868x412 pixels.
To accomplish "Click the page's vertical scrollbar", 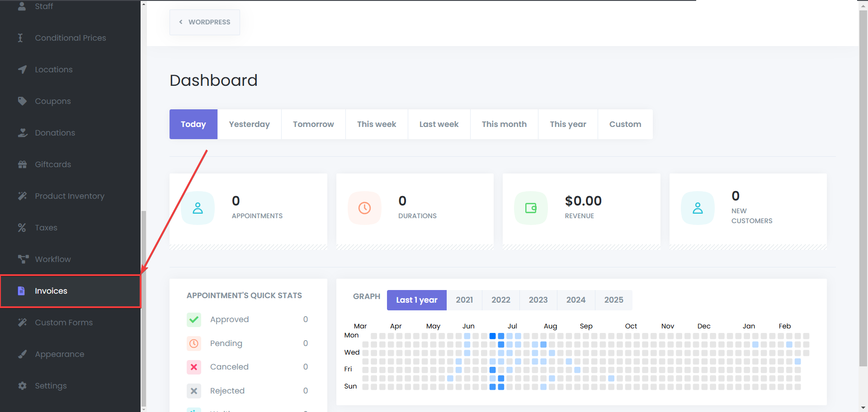I will tap(863, 181).
